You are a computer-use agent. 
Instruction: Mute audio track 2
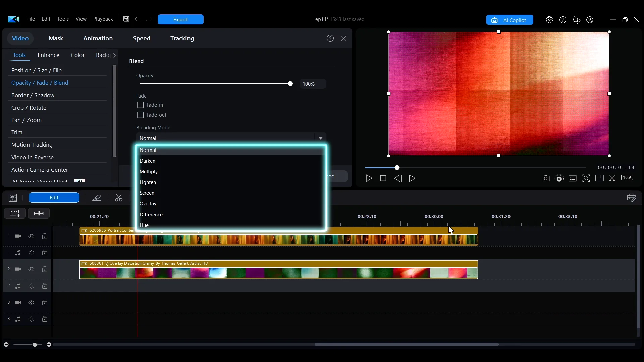point(31,286)
